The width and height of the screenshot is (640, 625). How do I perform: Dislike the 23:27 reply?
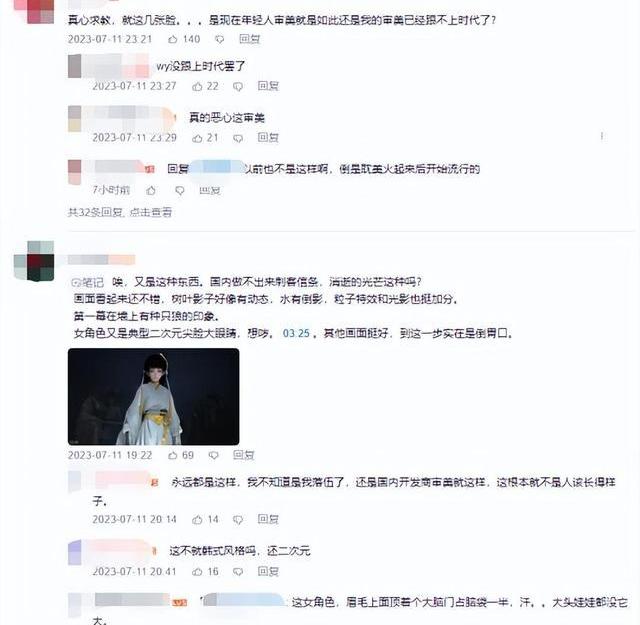(238, 87)
